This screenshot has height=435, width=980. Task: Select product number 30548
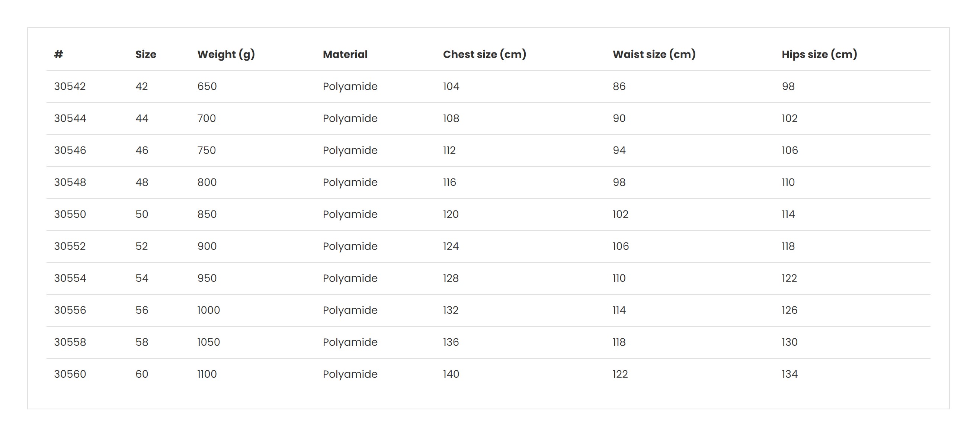(70, 182)
